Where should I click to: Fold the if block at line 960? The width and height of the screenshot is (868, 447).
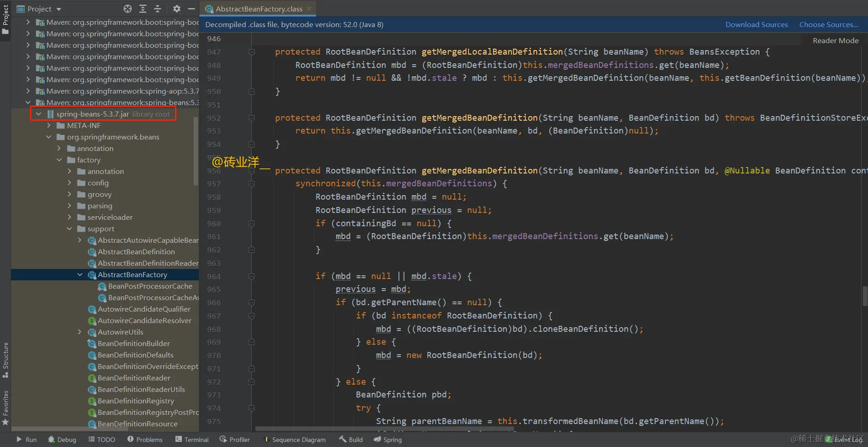click(252, 223)
